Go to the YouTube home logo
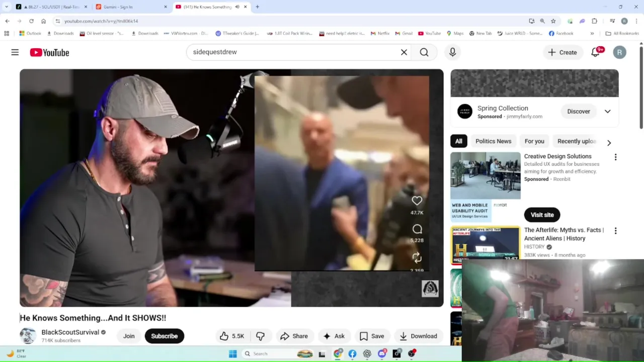 pos(49,52)
